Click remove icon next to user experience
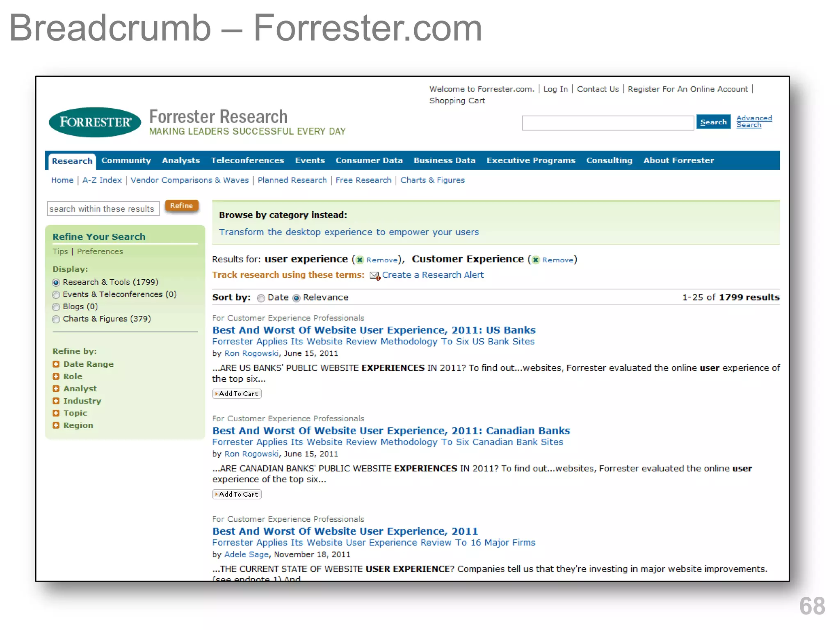This screenshot has width=840, height=630. click(x=360, y=260)
